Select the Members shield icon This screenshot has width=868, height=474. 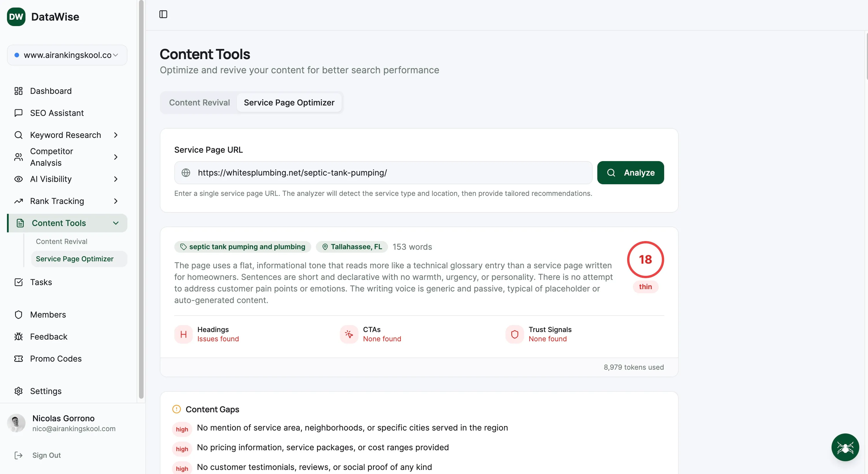(19, 315)
